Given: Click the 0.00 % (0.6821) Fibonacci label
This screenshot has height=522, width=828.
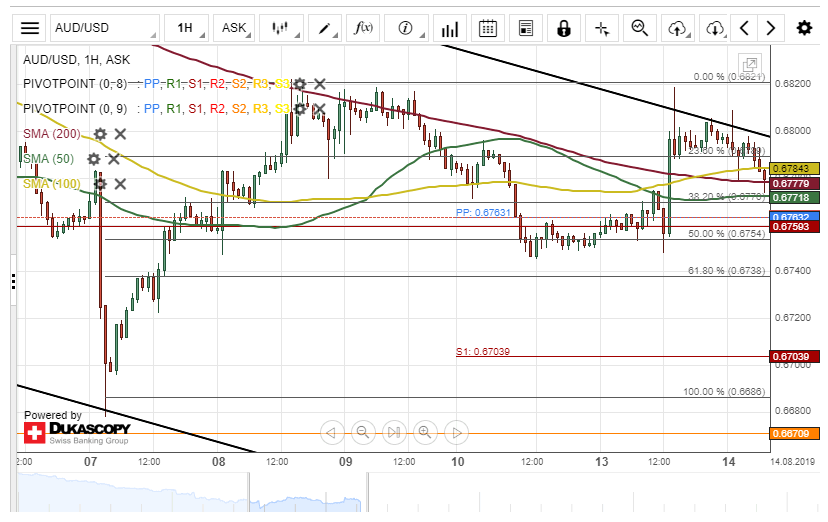Looking at the screenshot, I should pyautogui.click(x=729, y=77).
